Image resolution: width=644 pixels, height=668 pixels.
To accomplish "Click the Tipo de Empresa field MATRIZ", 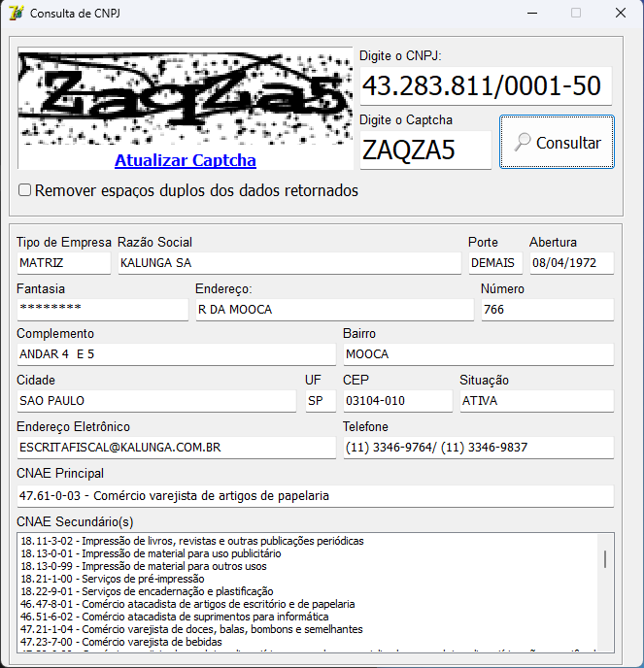I will (x=64, y=263).
